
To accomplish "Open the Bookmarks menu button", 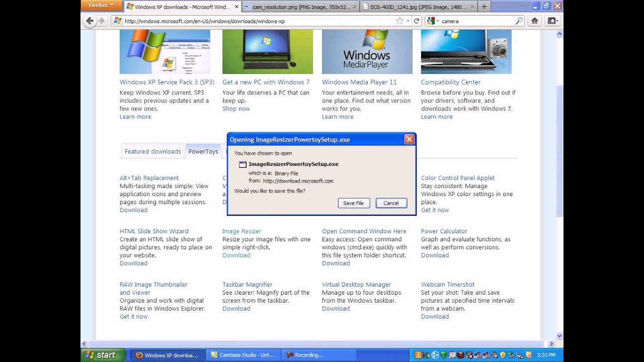I will pos(552,21).
